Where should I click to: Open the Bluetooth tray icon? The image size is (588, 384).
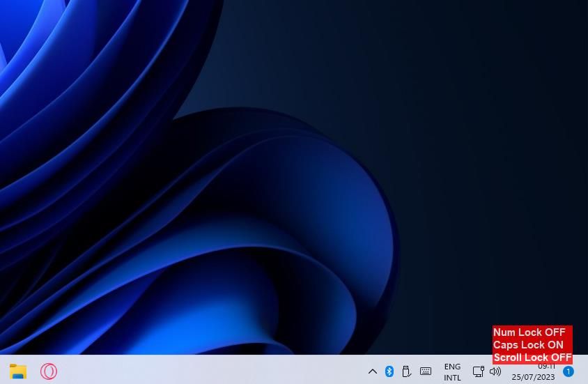(389, 371)
